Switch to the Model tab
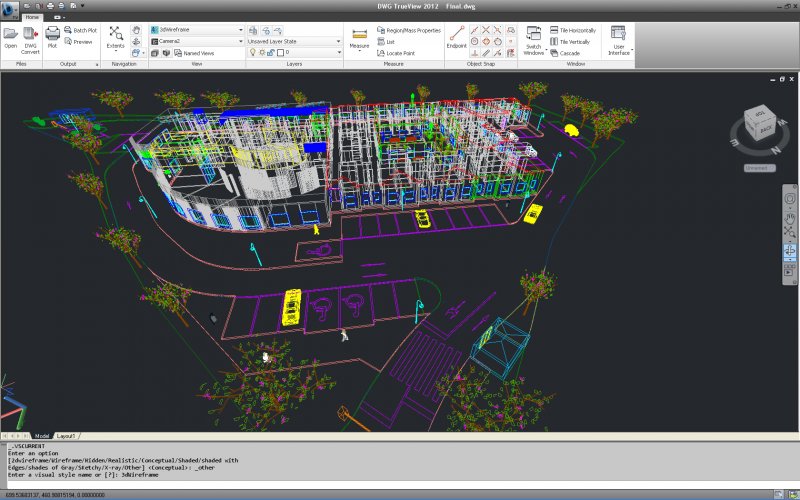This screenshot has width=800, height=500. [41, 436]
